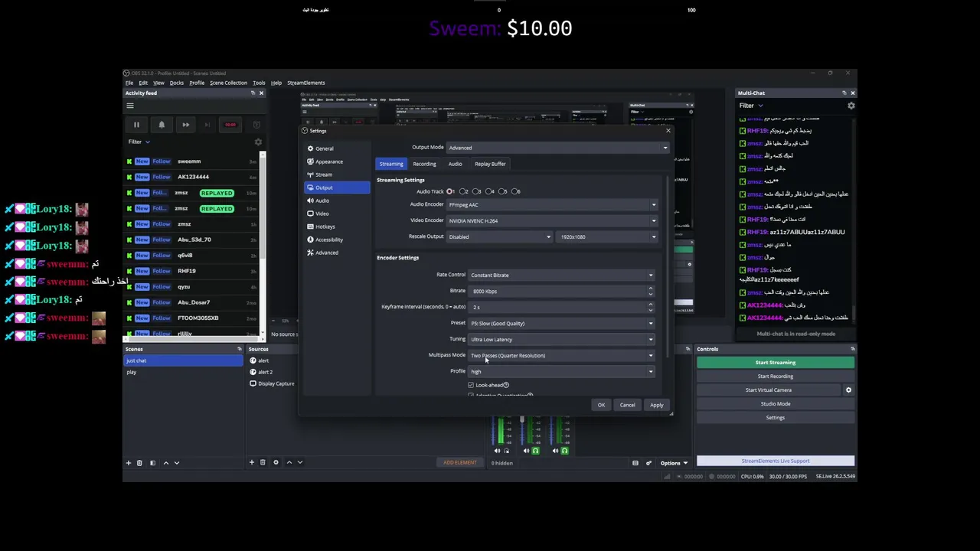Remove selected scene with trash icon

pos(139,463)
